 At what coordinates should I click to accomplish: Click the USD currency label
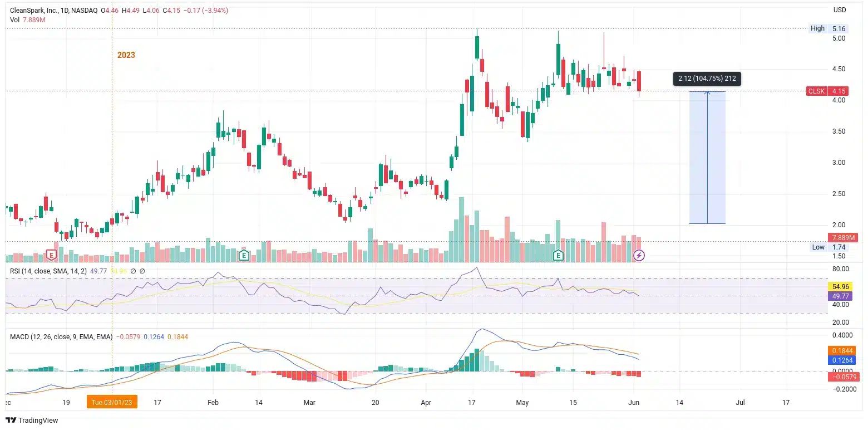click(x=839, y=10)
